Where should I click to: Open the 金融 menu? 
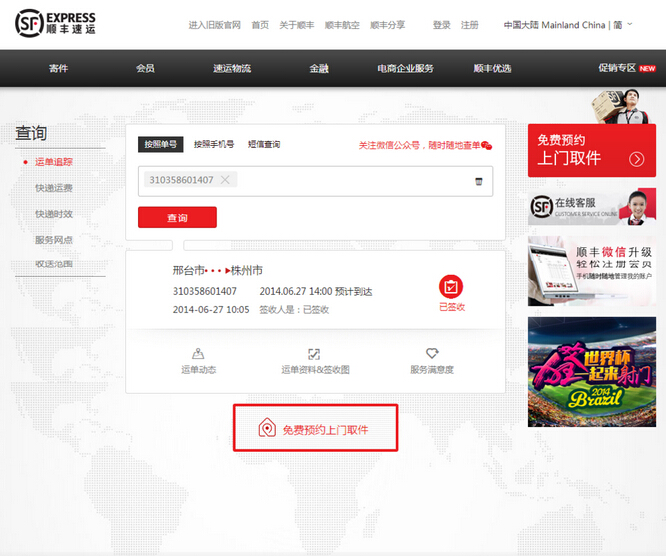319,68
